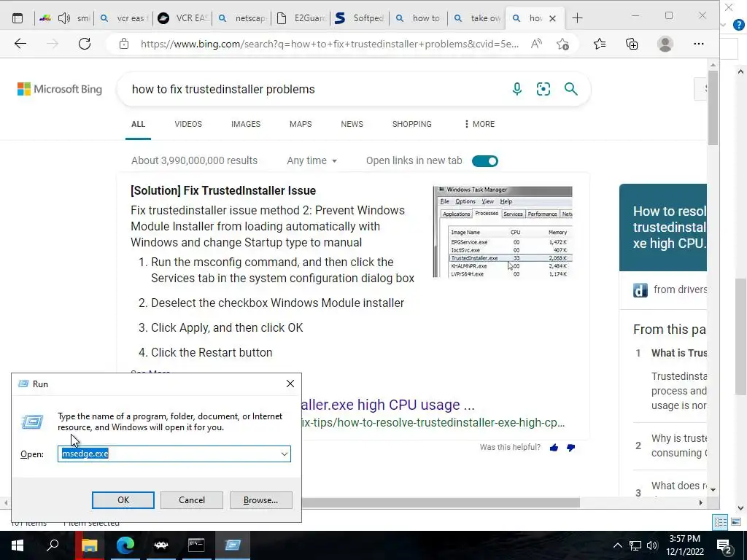The height and width of the screenshot is (560, 747).
Task: Activate the Read aloud icon in address bar
Action: pos(536,44)
